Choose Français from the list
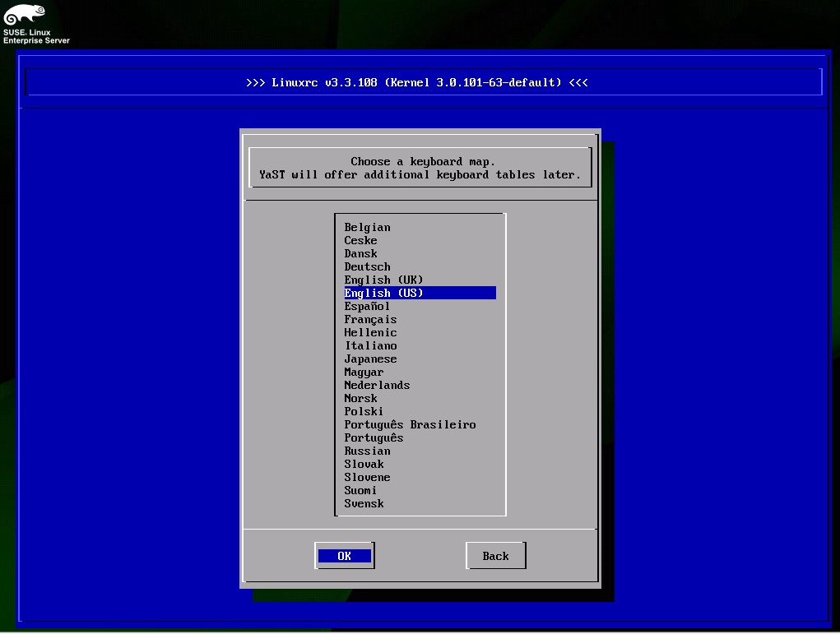The image size is (840, 634). click(370, 320)
